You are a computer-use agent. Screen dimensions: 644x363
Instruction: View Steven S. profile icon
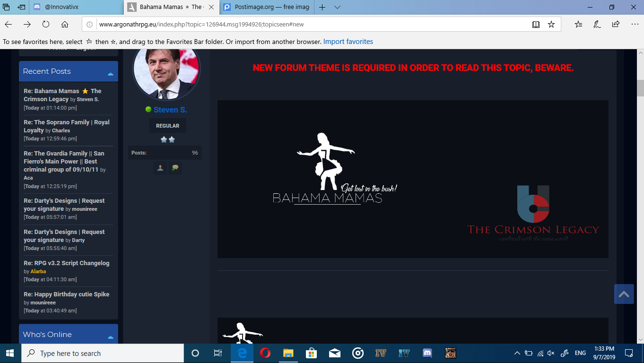coord(160,168)
